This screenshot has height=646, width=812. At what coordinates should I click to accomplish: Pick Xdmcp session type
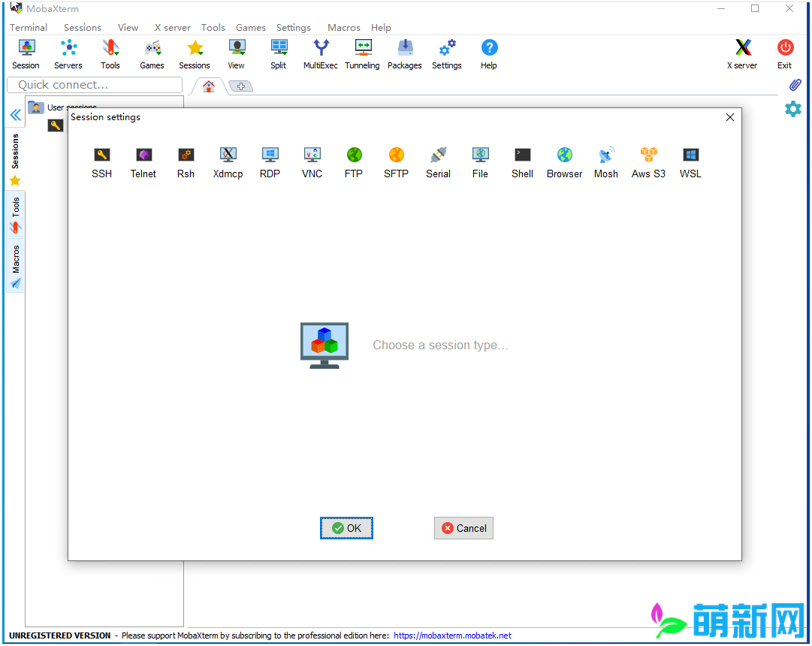click(228, 163)
